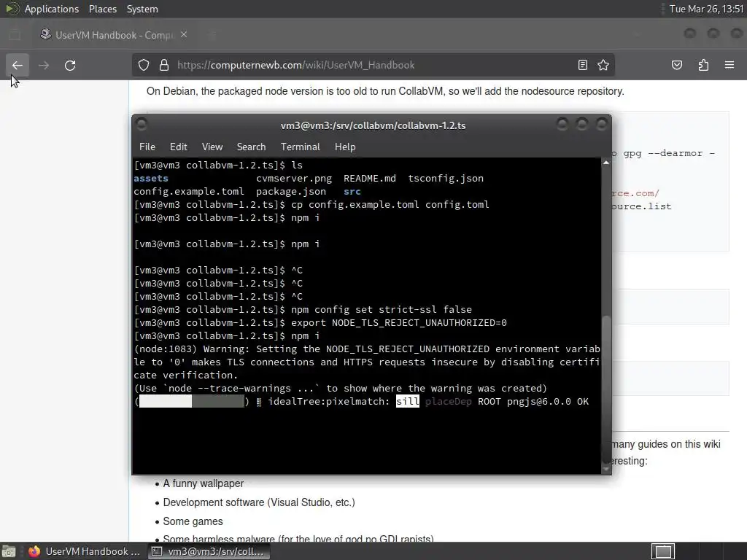Click the terminal window menu button at left of title bar

click(142, 125)
